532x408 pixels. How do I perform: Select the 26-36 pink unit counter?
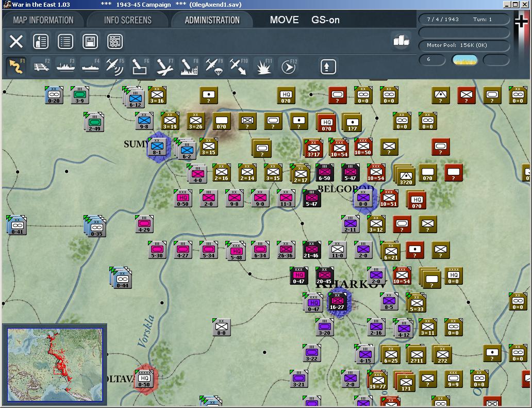tap(286, 250)
